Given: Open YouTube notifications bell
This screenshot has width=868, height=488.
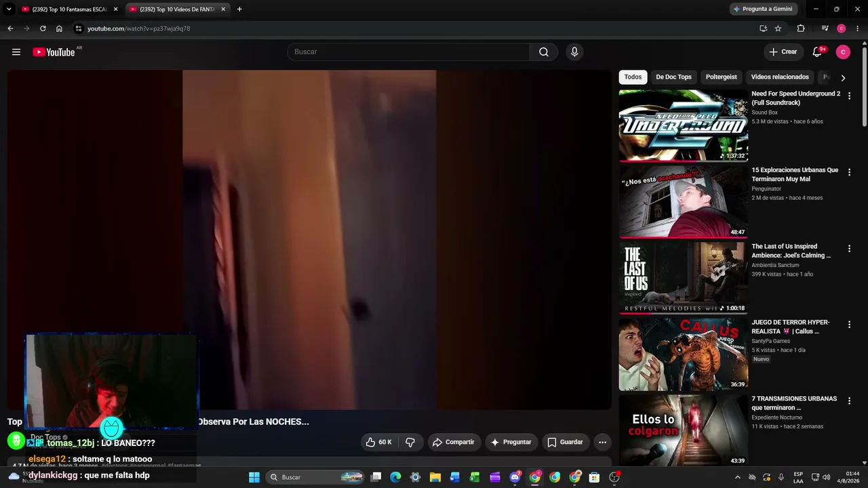Looking at the screenshot, I should pos(817,52).
